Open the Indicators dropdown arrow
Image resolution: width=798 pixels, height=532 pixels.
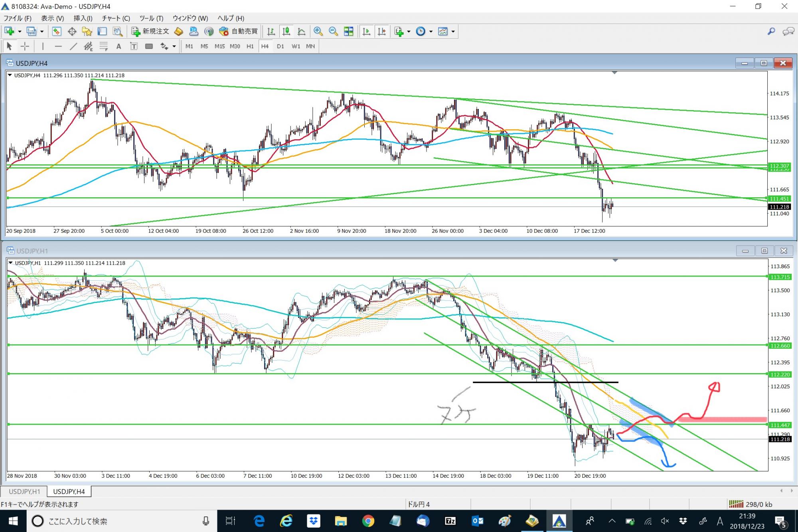coord(409,32)
